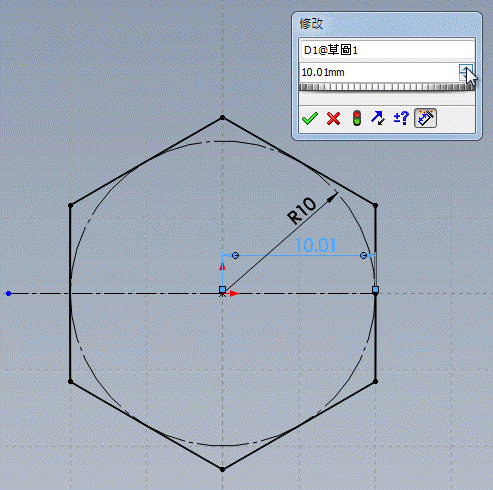The width and height of the screenshot is (493, 490).
Task: Select the lower-right vertex of the hexagon
Action: (375, 381)
